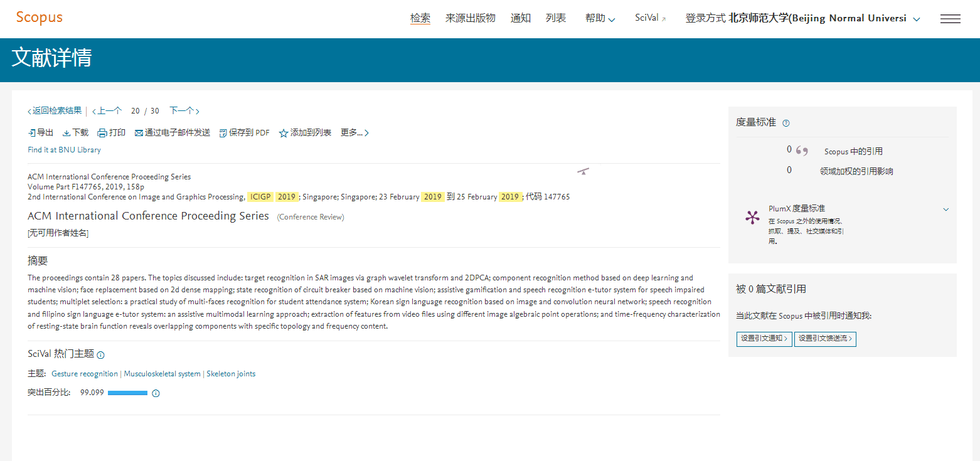Image resolution: width=980 pixels, height=461 pixels.
Task: Open institution login dropdown 北京师范大学
Action: coord(917,19)
